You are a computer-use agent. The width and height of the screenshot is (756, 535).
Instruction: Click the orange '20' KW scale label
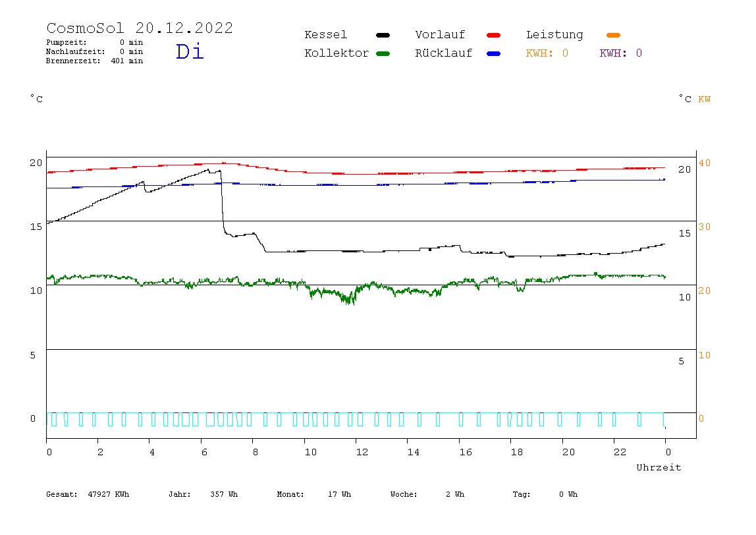point(705,291)
